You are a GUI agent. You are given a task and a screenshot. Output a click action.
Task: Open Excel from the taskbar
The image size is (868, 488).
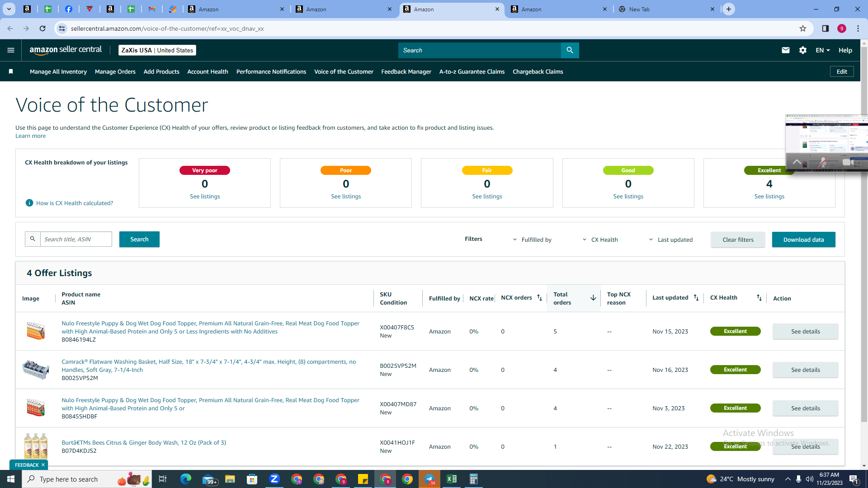tap(452, 479)
